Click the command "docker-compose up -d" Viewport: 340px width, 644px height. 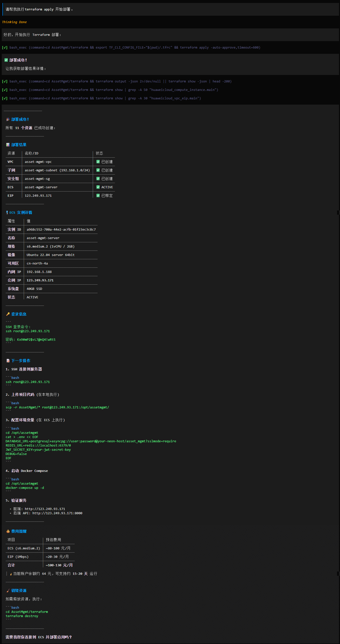[25, 488]
